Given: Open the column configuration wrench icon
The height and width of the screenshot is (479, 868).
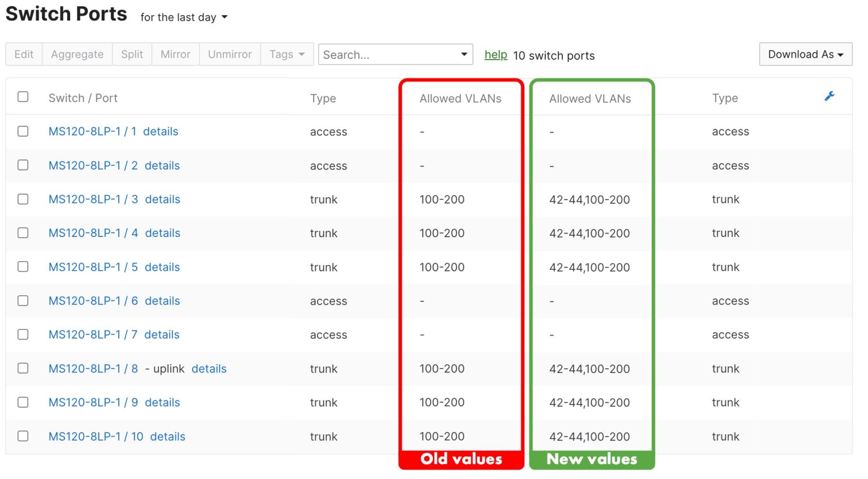Looking at the screenshot, I should pyautogui.click(x=829, y=96).
